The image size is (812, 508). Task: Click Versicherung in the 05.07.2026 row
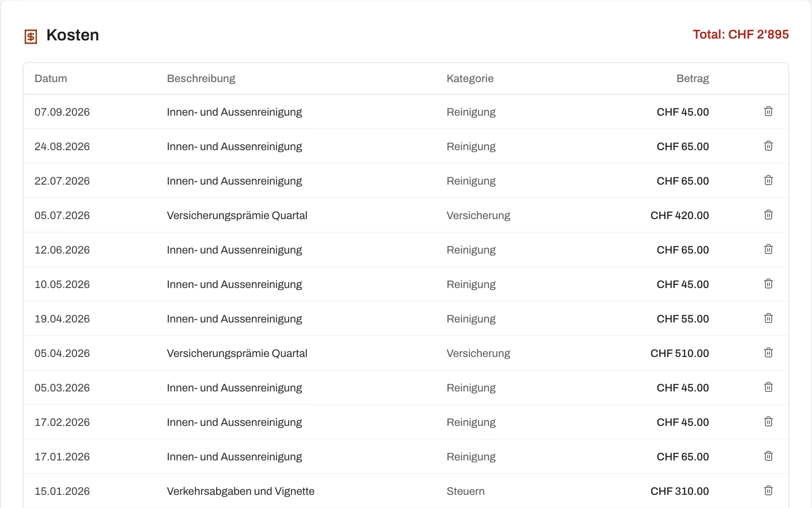[478, 215]
